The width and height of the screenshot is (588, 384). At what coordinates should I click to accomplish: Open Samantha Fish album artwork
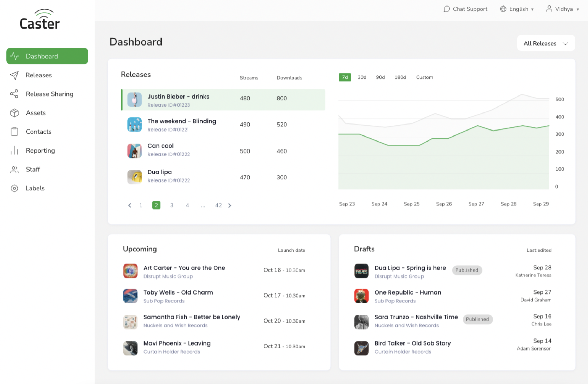click(x=130, y=322)
